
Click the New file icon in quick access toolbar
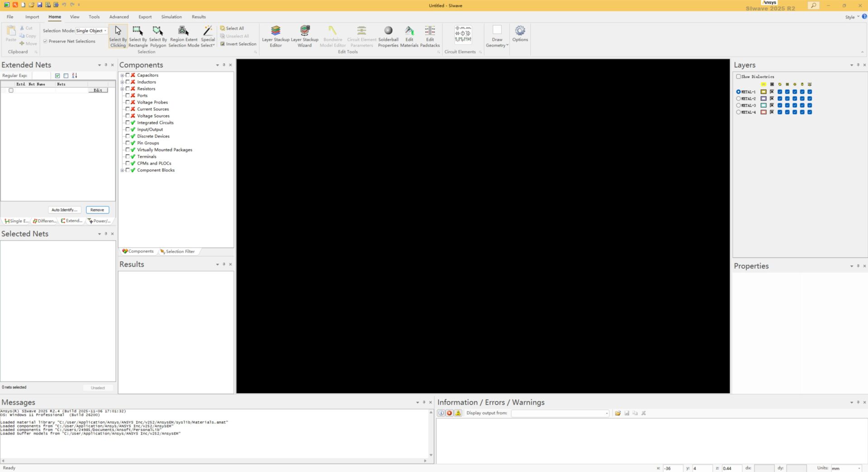(23, 5)
